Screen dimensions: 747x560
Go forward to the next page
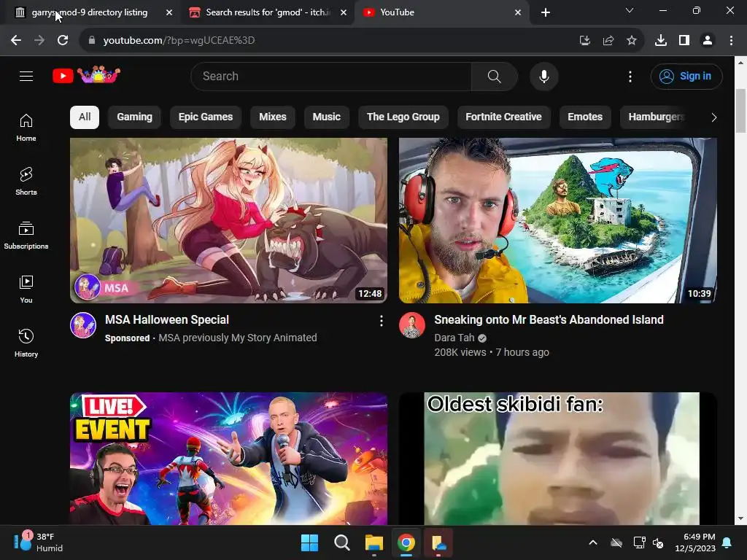[39, 41]
